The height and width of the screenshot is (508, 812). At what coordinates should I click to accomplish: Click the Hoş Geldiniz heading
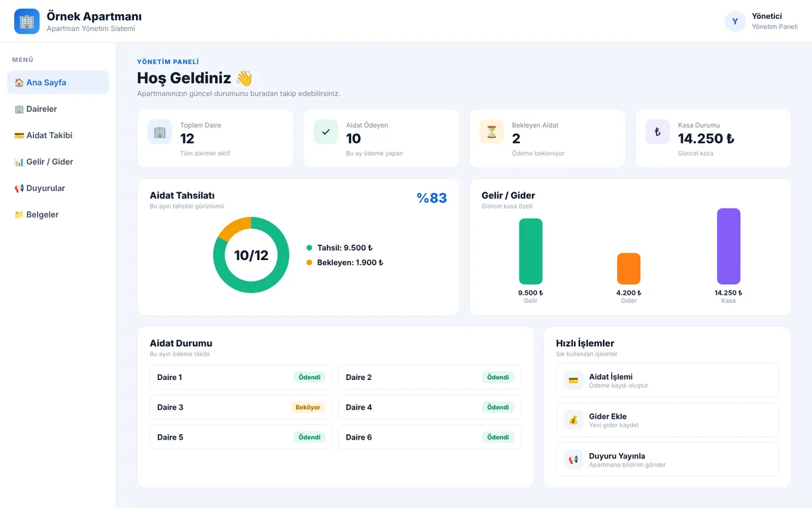click(195, 78)
